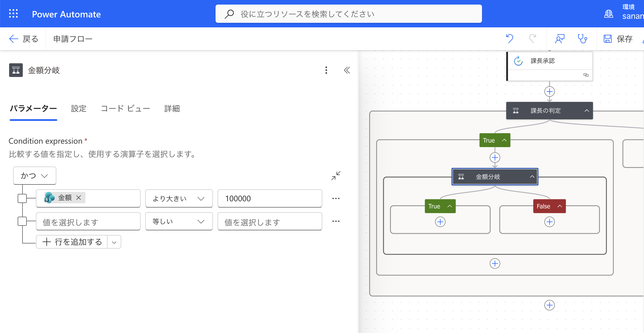Screen dimensions: 644x333
Task: Add an action in 金額分岐 True branch
Action: (x=440, y=222)
